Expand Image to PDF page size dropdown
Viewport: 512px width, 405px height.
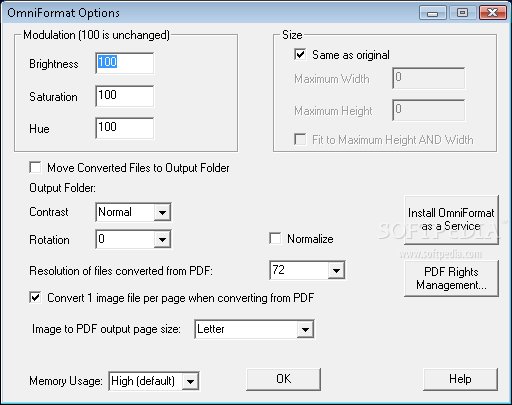(305, 330)
